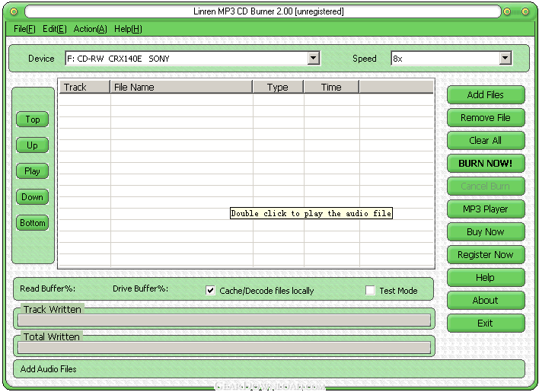This screenshot has height=392, width=539.
Task: Start burning with BURN NOW! button
Action: [486, 163]
